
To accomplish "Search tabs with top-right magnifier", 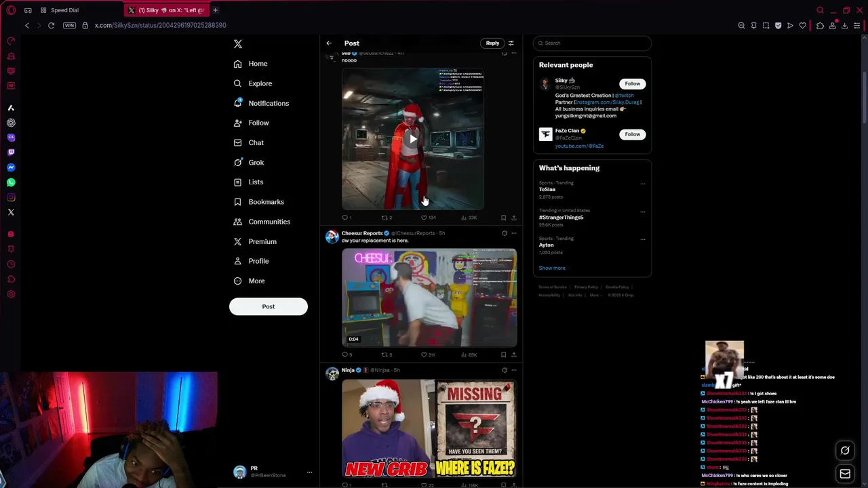I will (x=820, y=10).
